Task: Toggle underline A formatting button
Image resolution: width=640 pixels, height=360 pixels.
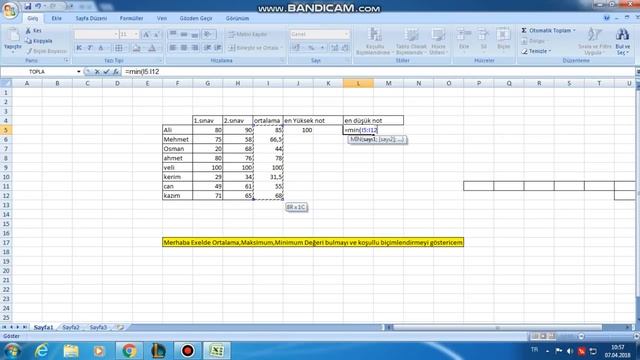Action: [x=101, y=48]
